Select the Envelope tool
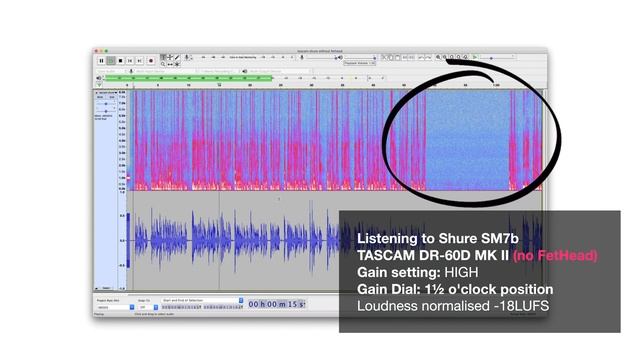The image size is (640, 360). click(x=170, y=58)
